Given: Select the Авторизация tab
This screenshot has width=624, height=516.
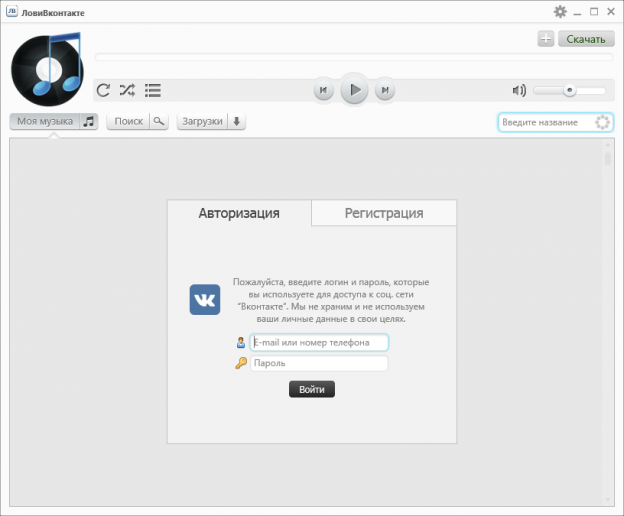Looking at the screenshot, I should (x=239, y=213).
